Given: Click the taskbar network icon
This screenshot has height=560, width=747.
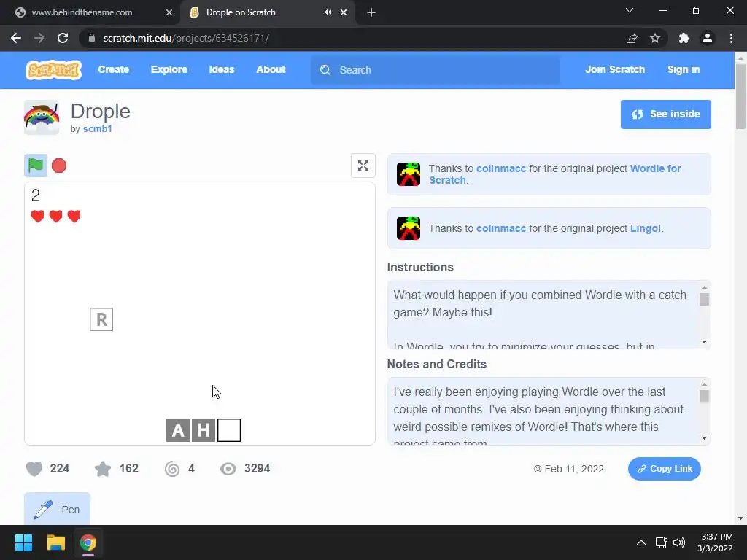Looking at the screenshot, I should click(661, 542).
